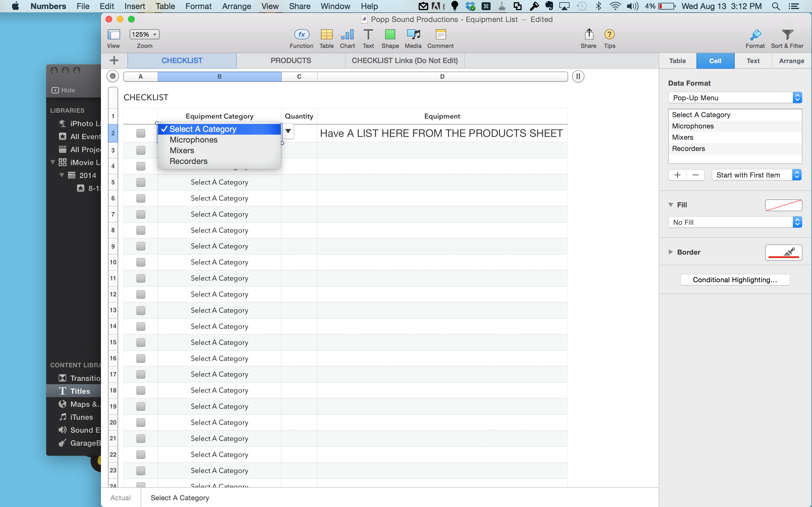Tick the checkbox in row 10
The image size is (812, 507).
141,262
